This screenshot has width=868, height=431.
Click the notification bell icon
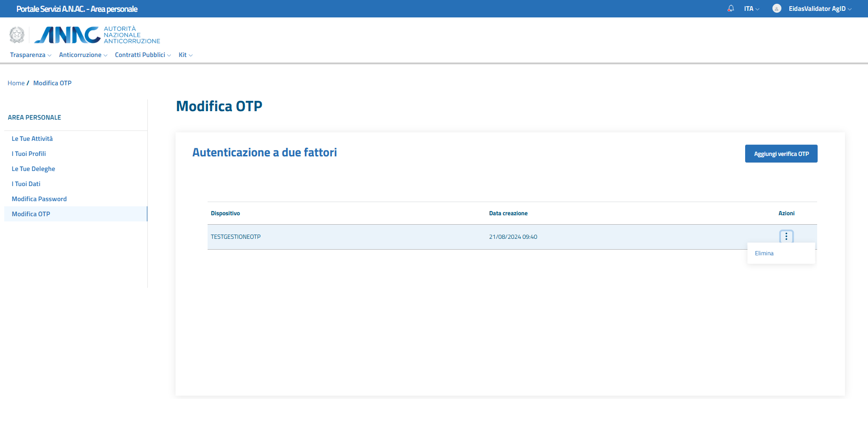pyautogui.click(x=731, y=8)
